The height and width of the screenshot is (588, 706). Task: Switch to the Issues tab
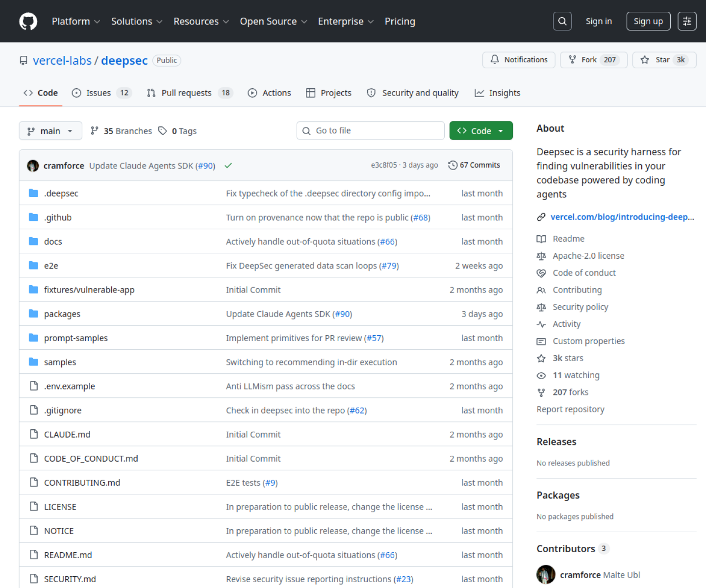pos(102,93)
